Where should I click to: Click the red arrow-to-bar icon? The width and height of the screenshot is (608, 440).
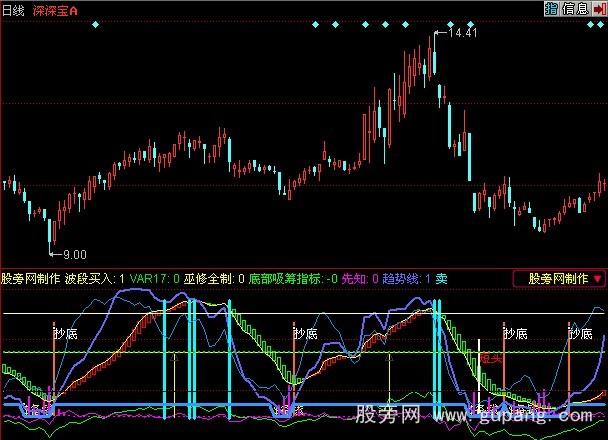(x=600, y=9)
